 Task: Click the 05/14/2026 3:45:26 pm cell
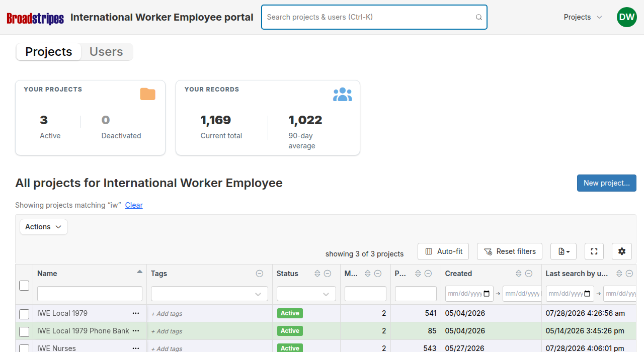pos(585,331)
